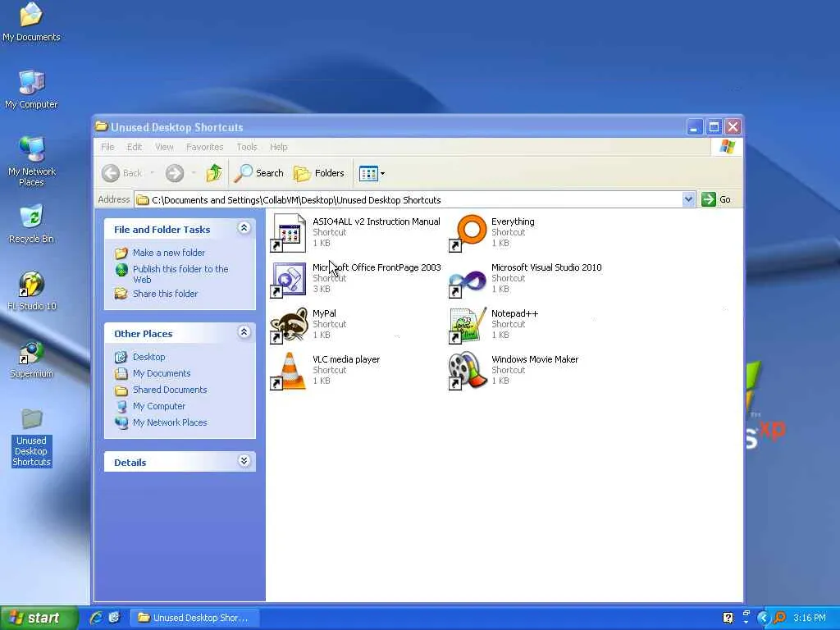This screenshot has height=630, width=840.
Task: Click Publish this folder to the Web
Action: pos(180,274)
